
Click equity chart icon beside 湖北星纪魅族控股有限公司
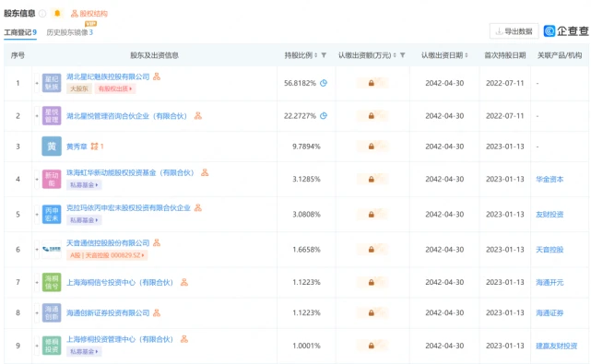click(x=157, y=76)
